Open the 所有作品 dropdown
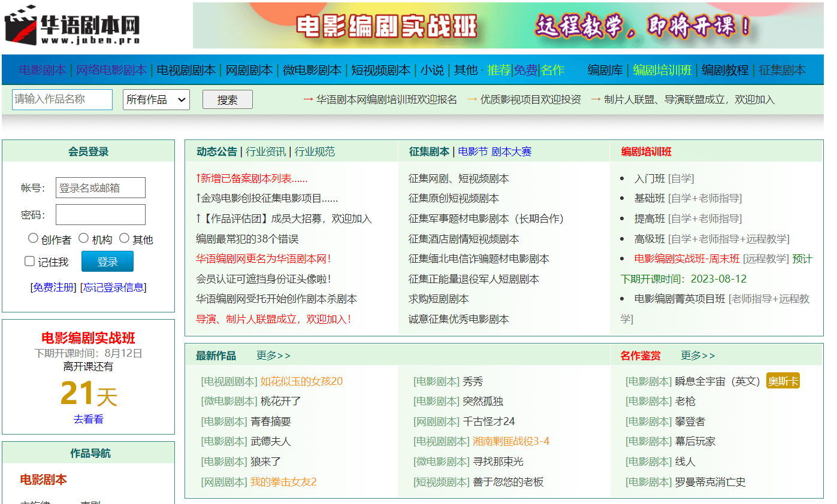The image size is (837, 504). pos(156,99)
